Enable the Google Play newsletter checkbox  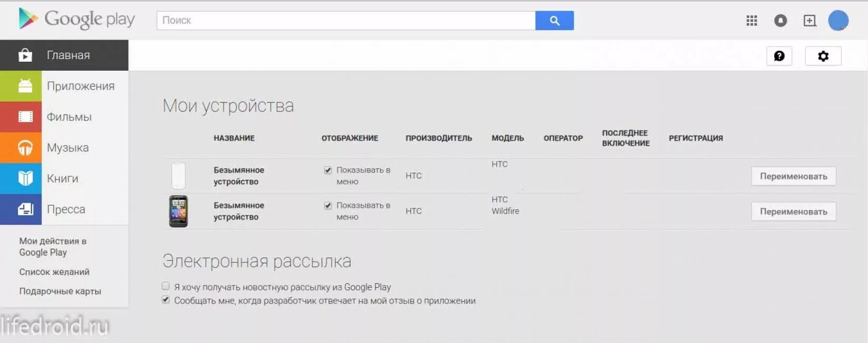tap(166, 286)
